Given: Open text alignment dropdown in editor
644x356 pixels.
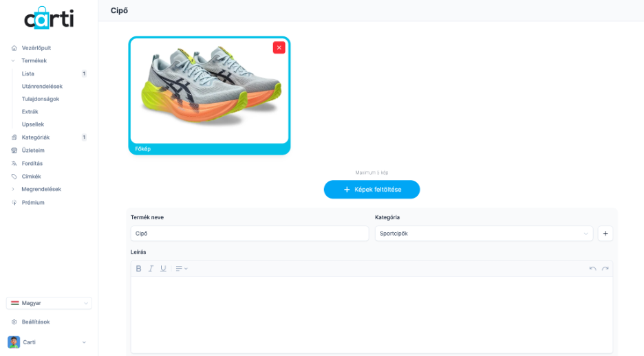Looking at the screenshot, I should (182, 269).
